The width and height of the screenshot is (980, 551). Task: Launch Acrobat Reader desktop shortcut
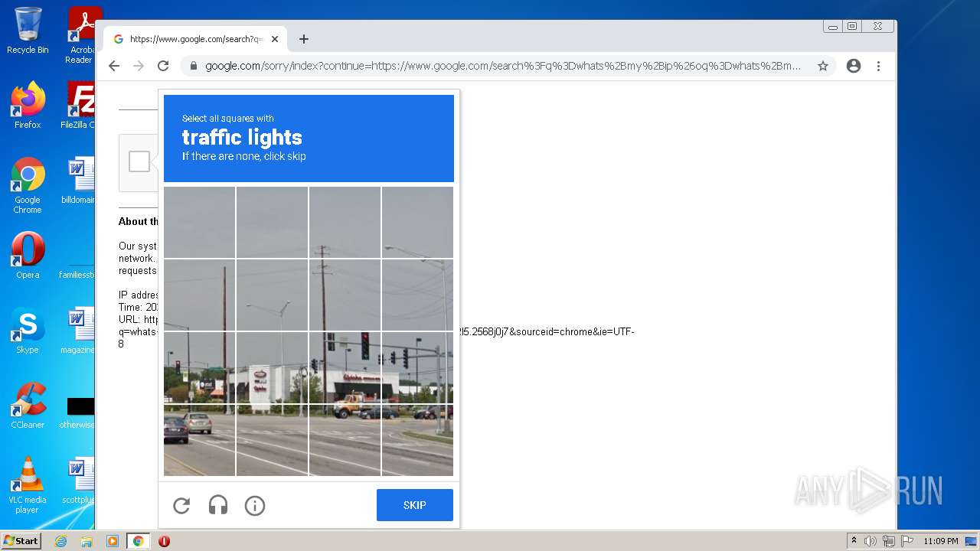pos(80,35)
